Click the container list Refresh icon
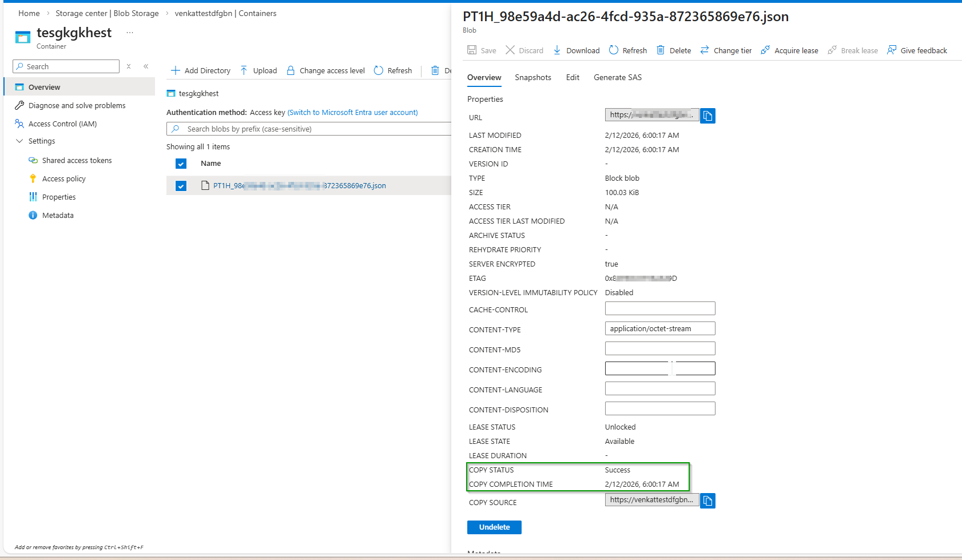The image size is (962, 560). (x=379, y=70)
